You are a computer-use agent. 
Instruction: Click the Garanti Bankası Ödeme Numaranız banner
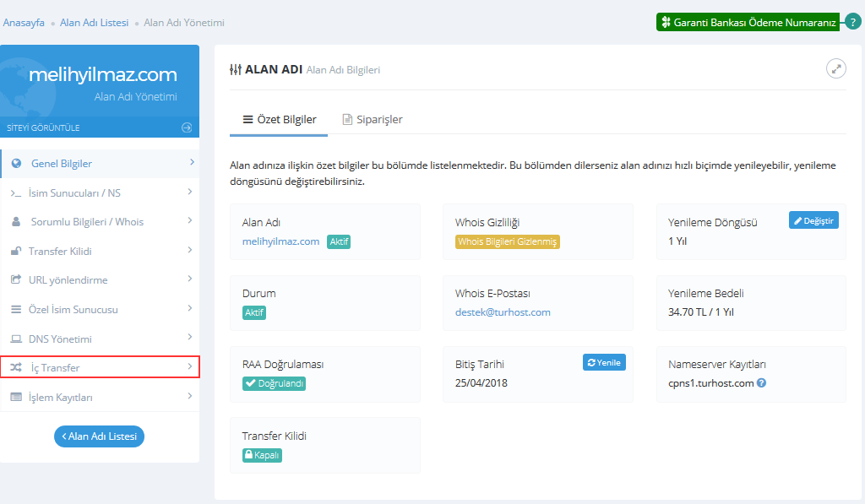[x=748, y=23]
